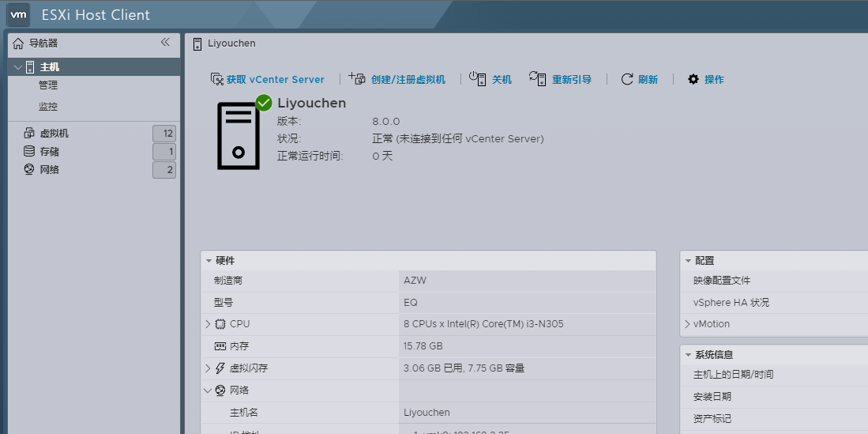The width and height of the screenshot is (868, 434).
Task: Click the green checkmark status badge
Action: 264,103
